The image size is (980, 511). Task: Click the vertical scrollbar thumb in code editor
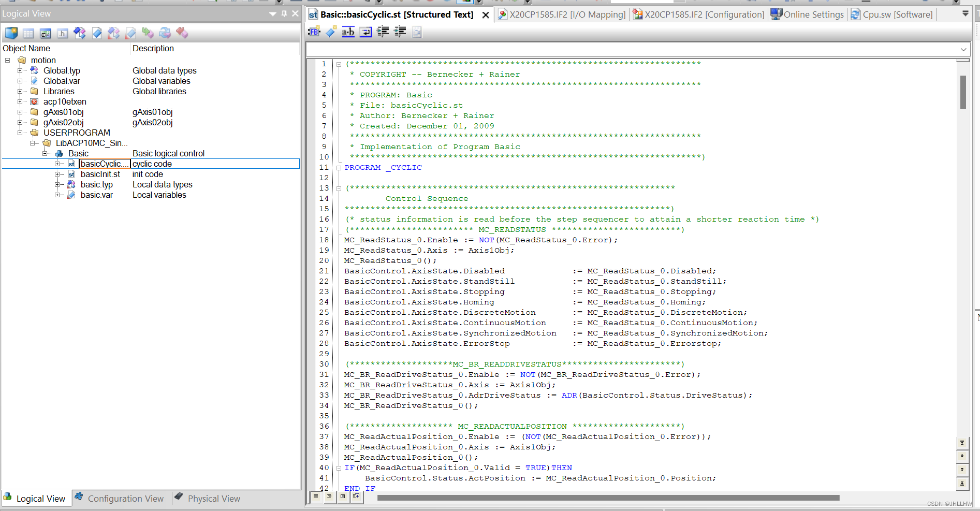(963, 92)
